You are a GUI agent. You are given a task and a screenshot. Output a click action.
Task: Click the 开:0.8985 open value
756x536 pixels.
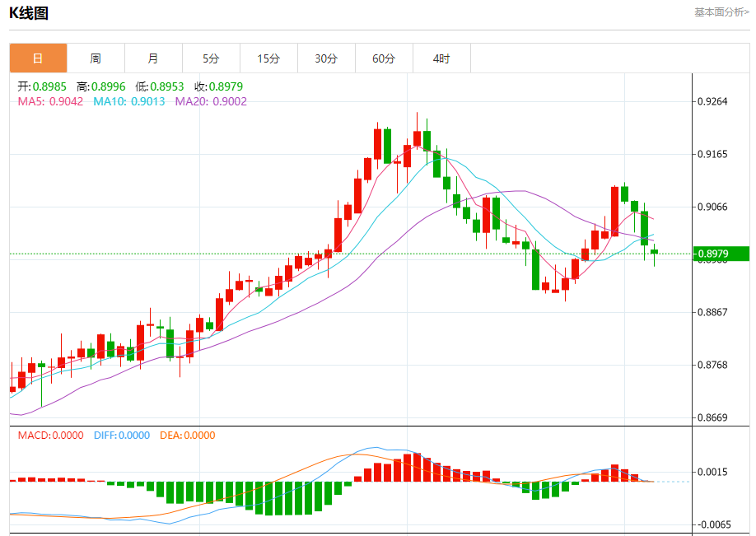(x=42, y=86)
